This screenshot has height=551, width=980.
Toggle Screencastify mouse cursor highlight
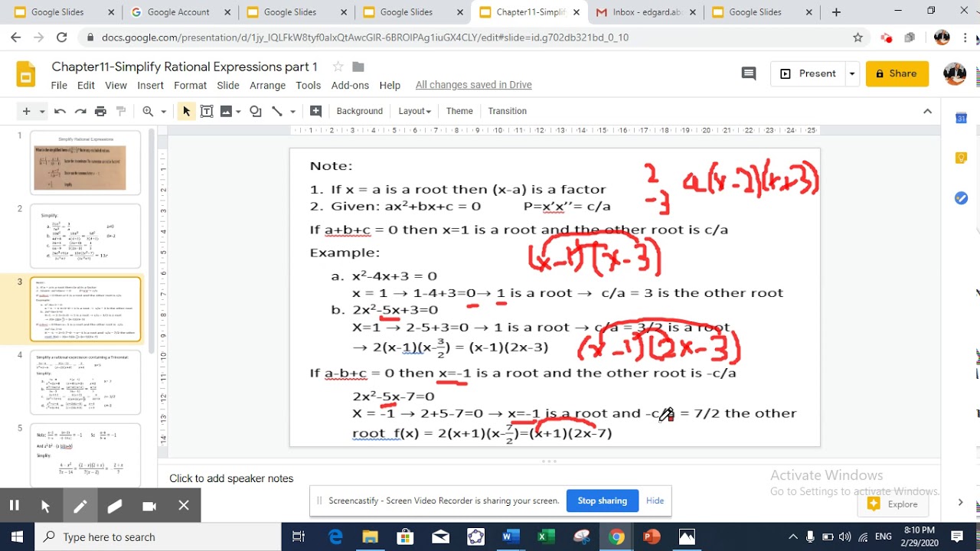coord(45,505)
